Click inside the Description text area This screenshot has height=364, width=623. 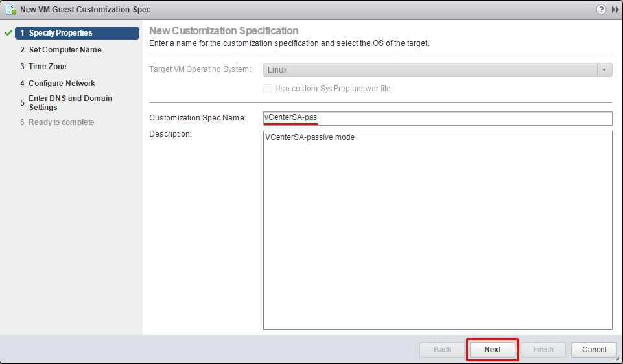[438, 230]
